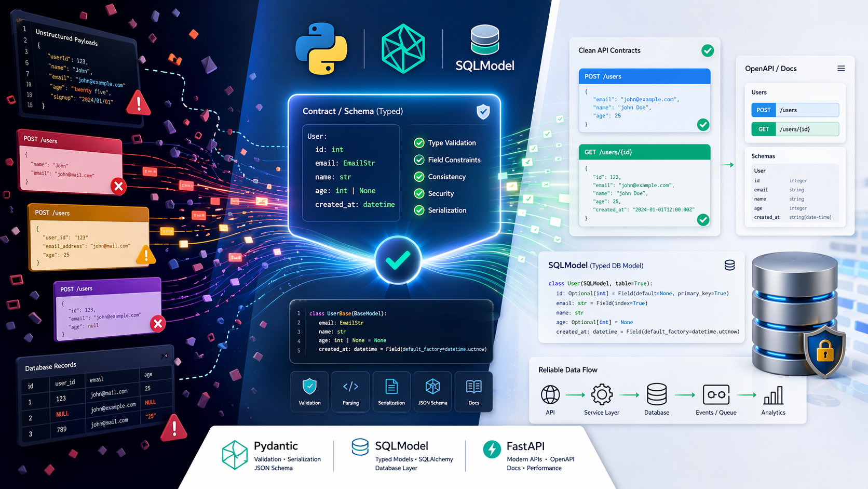The image size is (868, 489).
Task: Click the Unstructured Payloads title
Action: (x=66, y=37)
